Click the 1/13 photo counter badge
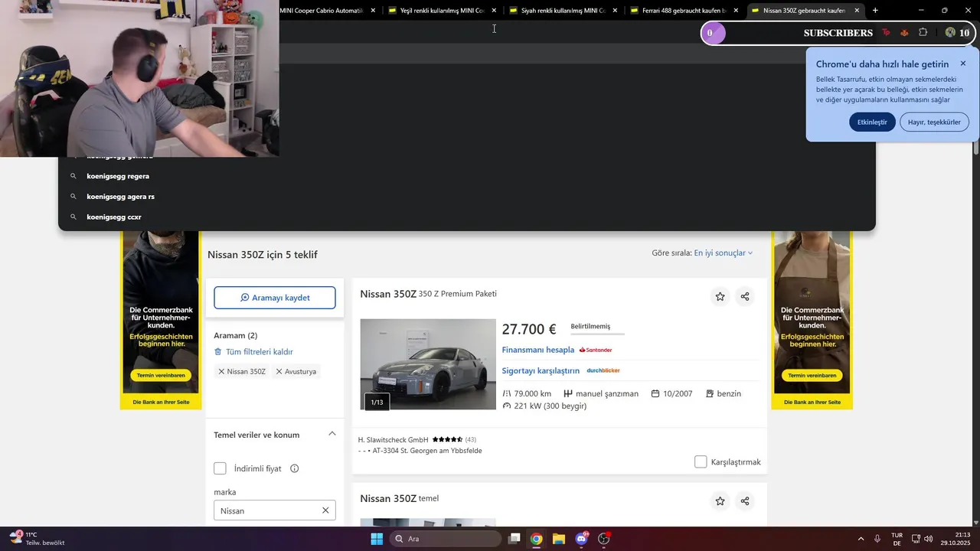This screenshot has height=551, width=980. pyautogui.click(x=377, y=402)
